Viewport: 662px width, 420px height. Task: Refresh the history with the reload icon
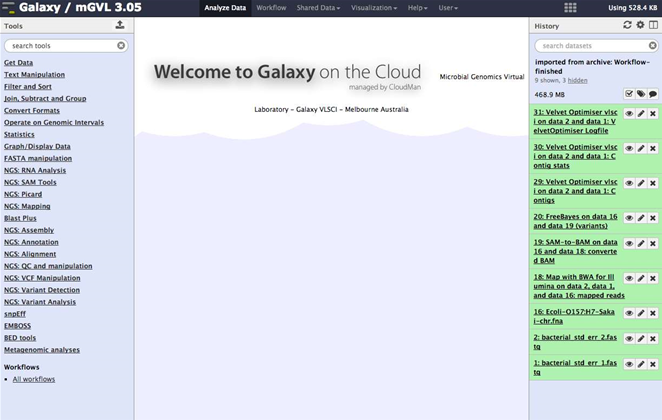[627, 25]
